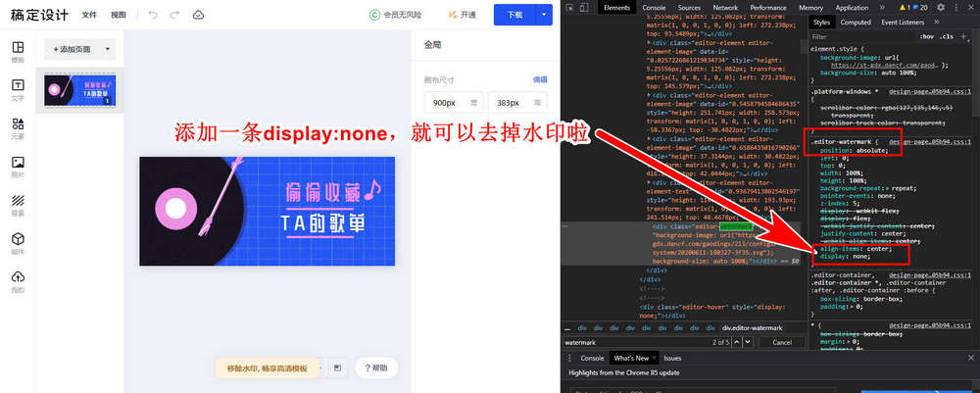The height and width of the screenshot is (393, 980).
Task: Show more DevTools main tabs chevron
Action: [882, 8]
